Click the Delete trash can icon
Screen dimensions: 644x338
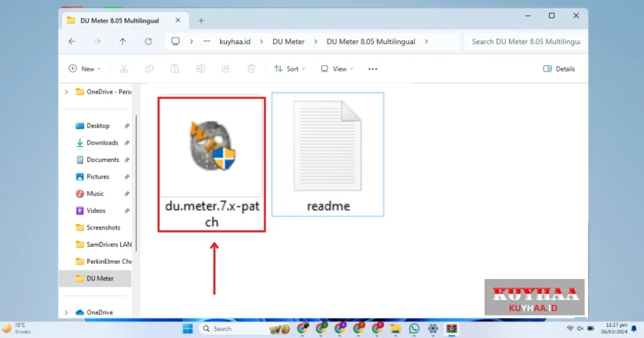tap(252, 69)
